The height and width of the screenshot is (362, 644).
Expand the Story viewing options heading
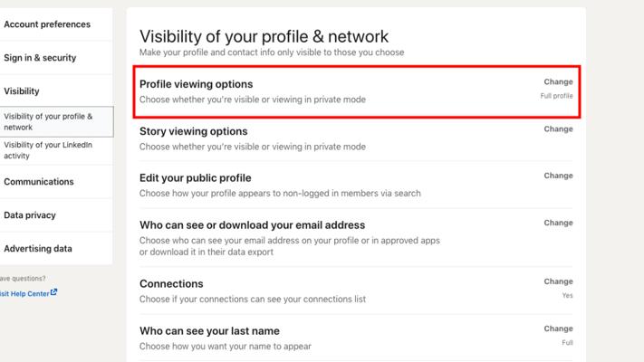pyautogui.click(x=193, y=131)
